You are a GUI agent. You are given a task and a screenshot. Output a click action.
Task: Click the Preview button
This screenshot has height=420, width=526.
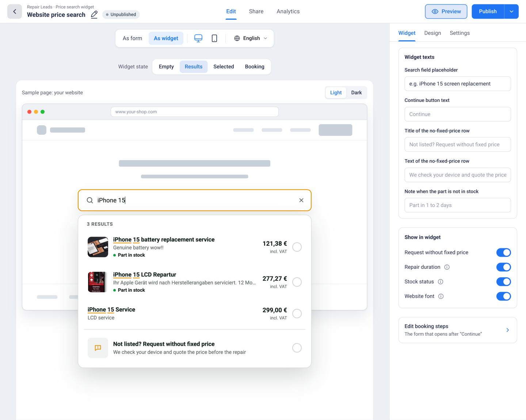446,11
